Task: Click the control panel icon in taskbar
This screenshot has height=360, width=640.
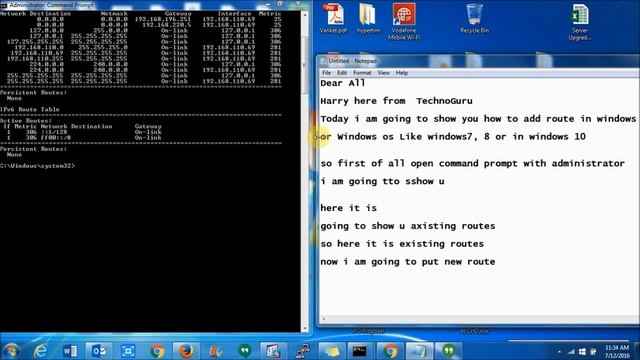Action: tap(273, 351)
